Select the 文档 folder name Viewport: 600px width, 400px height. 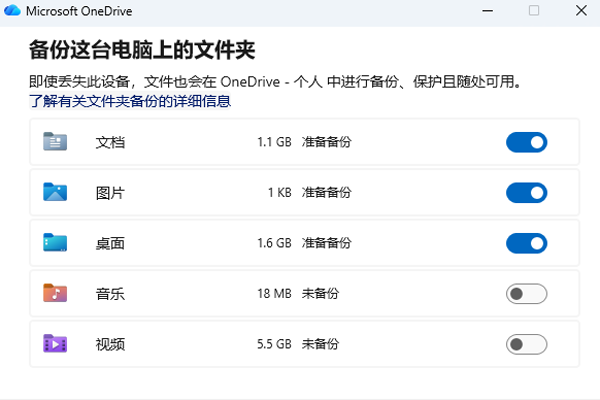pyautogui.click(x=110, y=142)
